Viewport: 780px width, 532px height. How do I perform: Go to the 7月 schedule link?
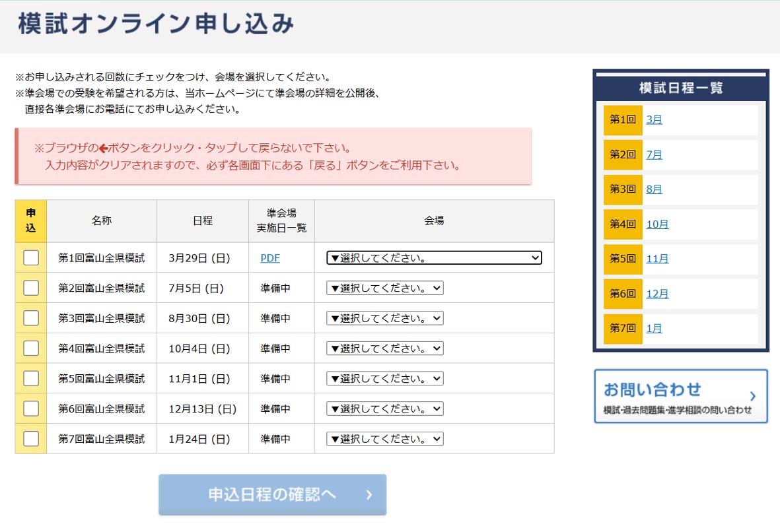654,154
